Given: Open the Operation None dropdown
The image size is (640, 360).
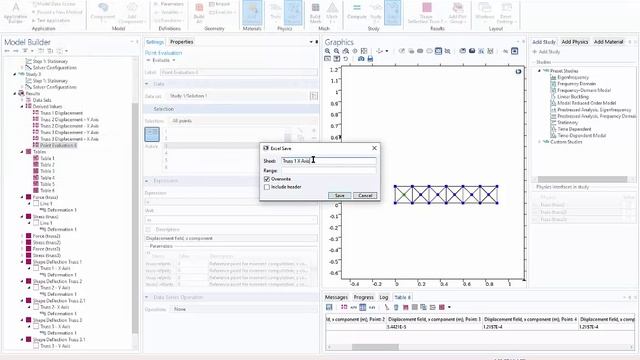Looking at the screenshot, I should coord(244,309).
